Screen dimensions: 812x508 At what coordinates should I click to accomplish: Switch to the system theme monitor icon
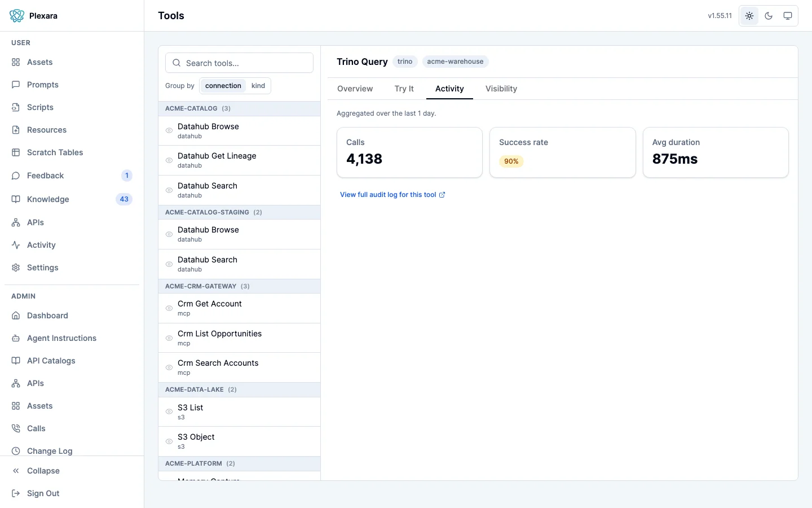pos(788,16)
